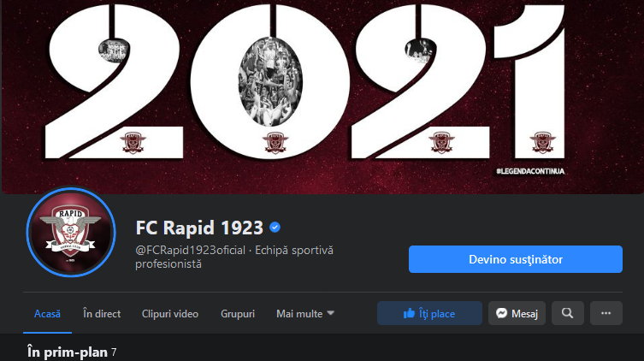Switch to the Acasă tab

pos(47,314)
